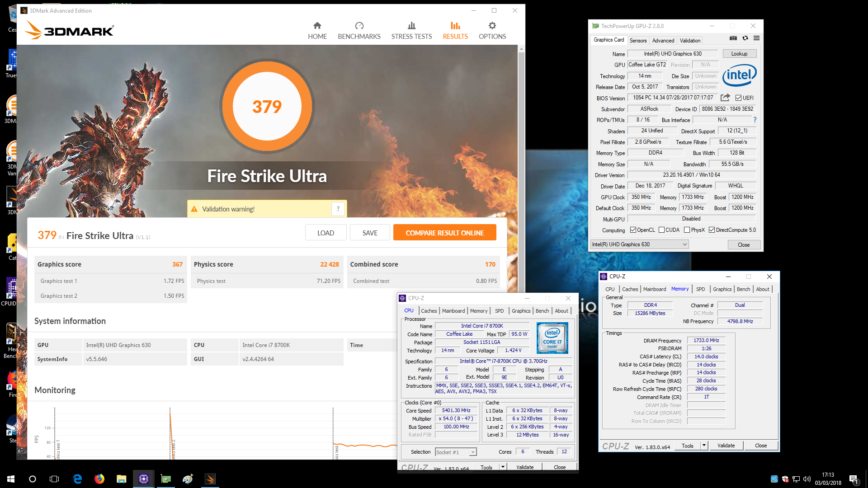Switch to the Validation tab in GPU-Z
The height and width of the screenshot is (488, 868).
pos(690,41)
